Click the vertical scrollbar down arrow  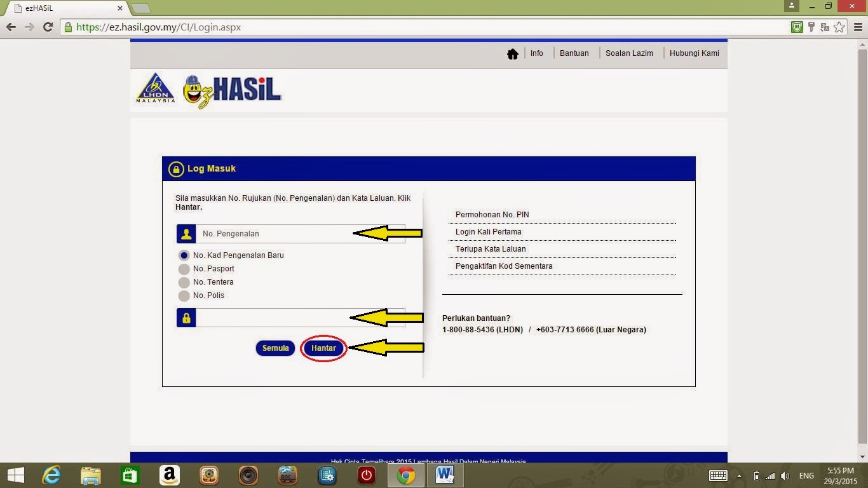click(x=862, y=457)
